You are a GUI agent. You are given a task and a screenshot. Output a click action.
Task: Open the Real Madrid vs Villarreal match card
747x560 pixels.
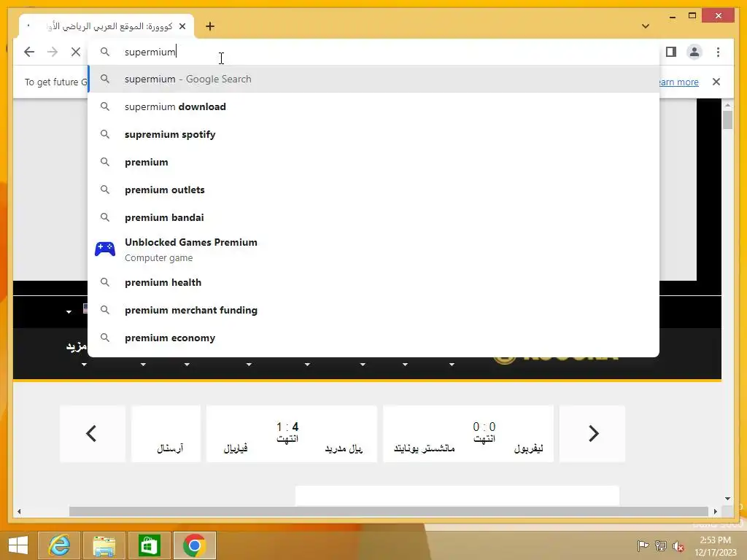pos(292,433)
